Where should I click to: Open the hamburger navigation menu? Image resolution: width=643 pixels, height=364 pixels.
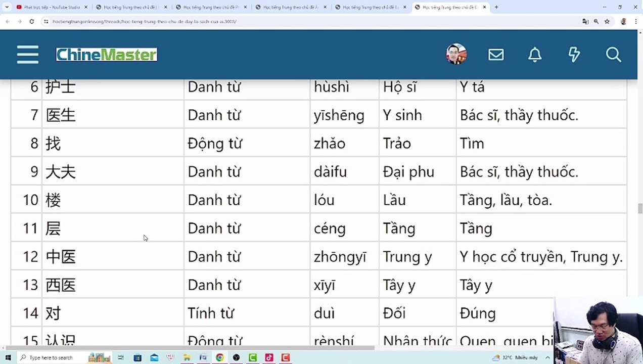27,55
